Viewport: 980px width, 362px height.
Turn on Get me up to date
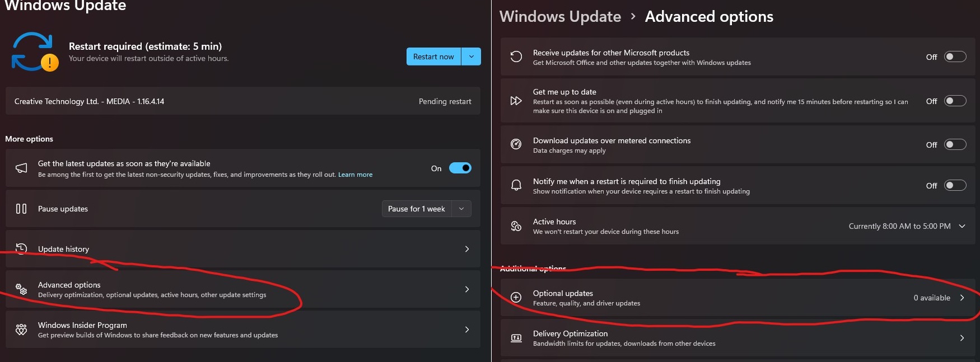[955, 101]
